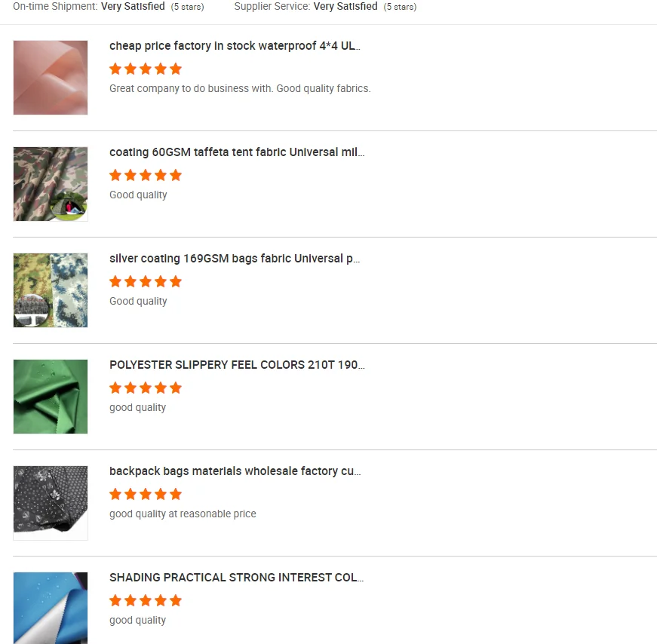Open 'SHADING PRACTICAL STRONG INTEREST' product link
This screenshot has height=644, width=657.
tap(236, 578)
